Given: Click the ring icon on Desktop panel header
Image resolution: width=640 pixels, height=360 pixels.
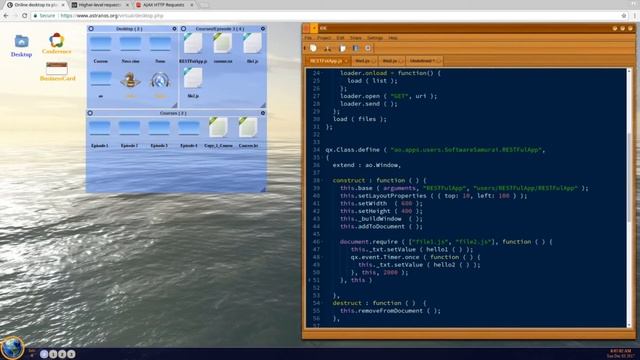Looking at the screenshot, I should point(91,29).
